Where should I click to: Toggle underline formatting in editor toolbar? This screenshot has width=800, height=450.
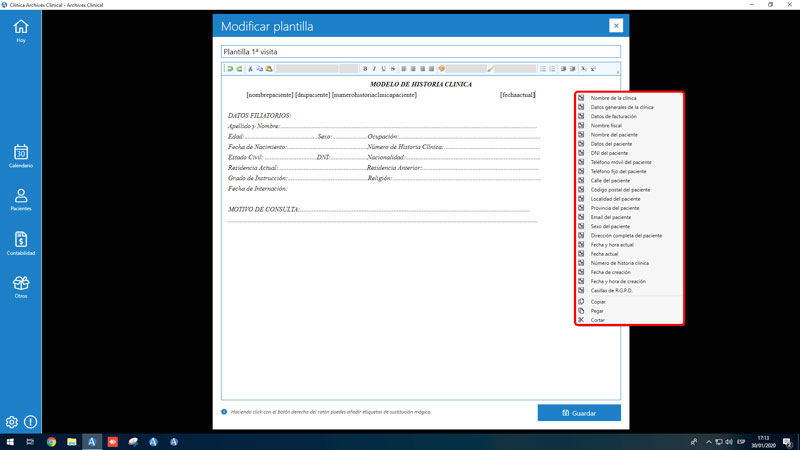coord(384,69)
